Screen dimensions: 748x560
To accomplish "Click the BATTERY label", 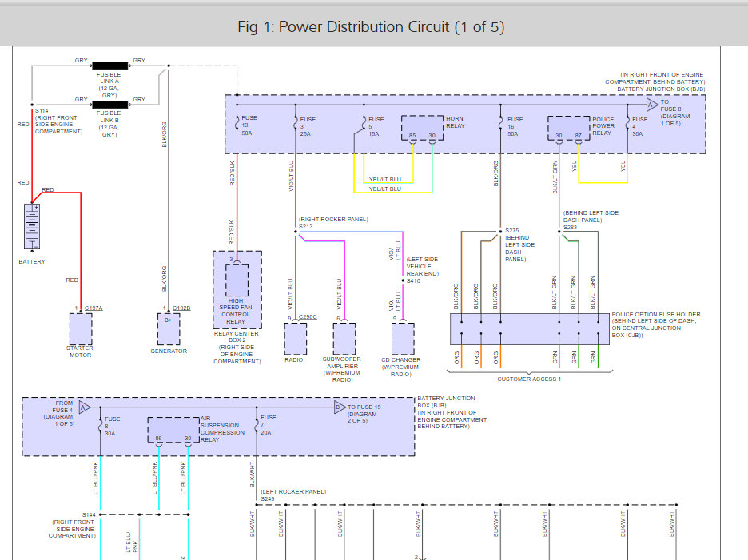I will click(x=32, y=262).
